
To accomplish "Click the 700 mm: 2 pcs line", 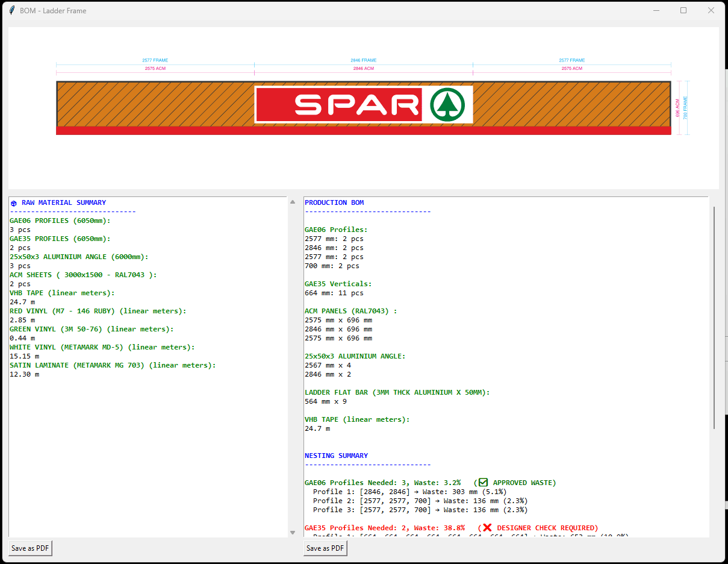I will 332,266.
